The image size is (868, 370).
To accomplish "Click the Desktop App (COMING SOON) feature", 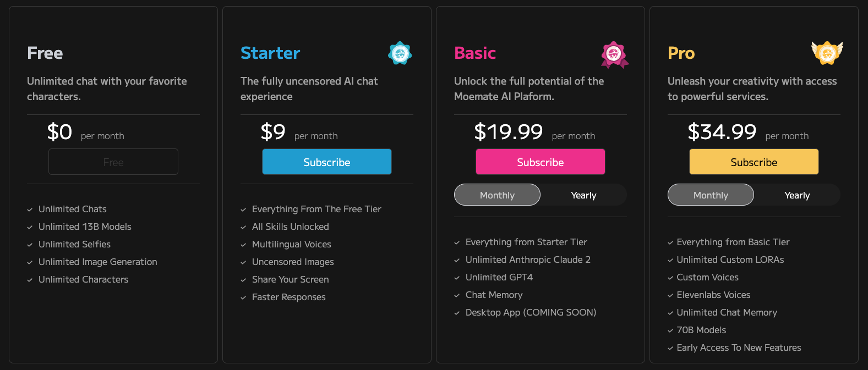I will point(531,313).
